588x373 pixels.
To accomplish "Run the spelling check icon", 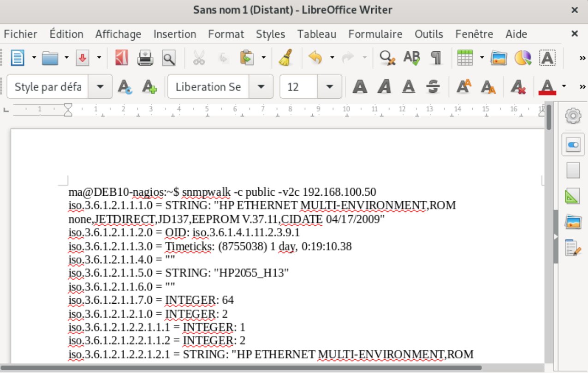I will pos(411,58).
